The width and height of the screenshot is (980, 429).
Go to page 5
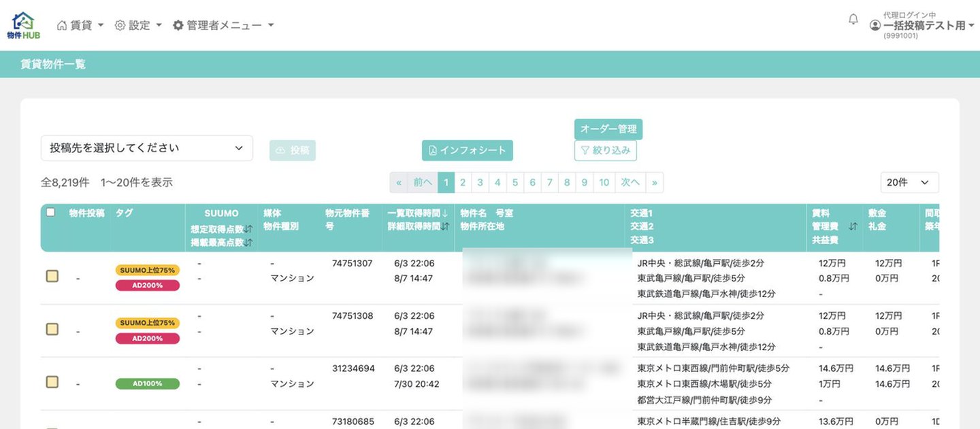[x=515, y=182]
